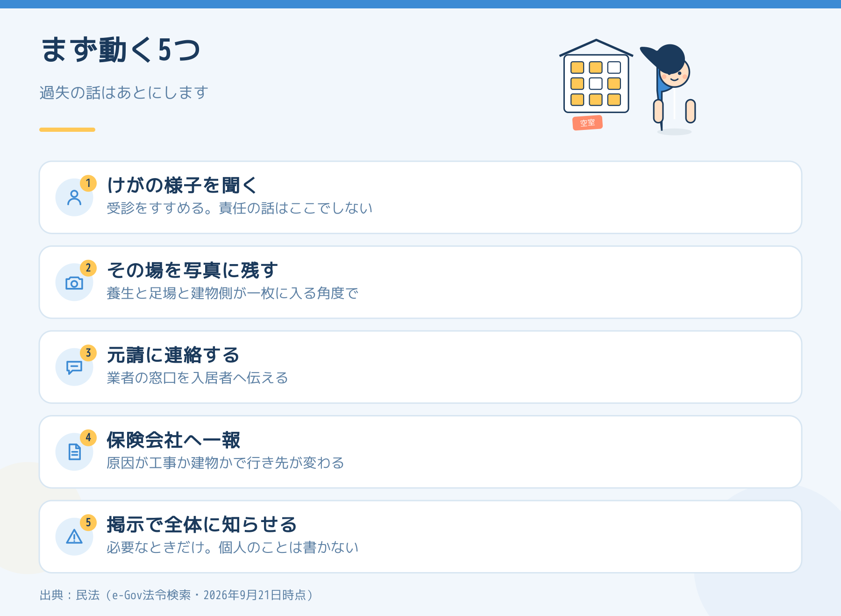Click the document icon in step 4
The width and height of the screenshot is (841, 616).
click(x=74, y=452)
